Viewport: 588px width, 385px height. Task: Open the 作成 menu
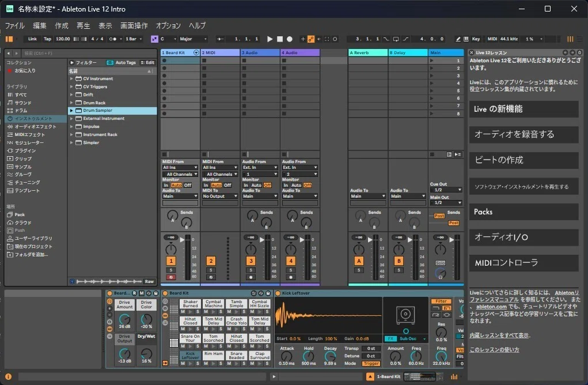coord(62,25)
